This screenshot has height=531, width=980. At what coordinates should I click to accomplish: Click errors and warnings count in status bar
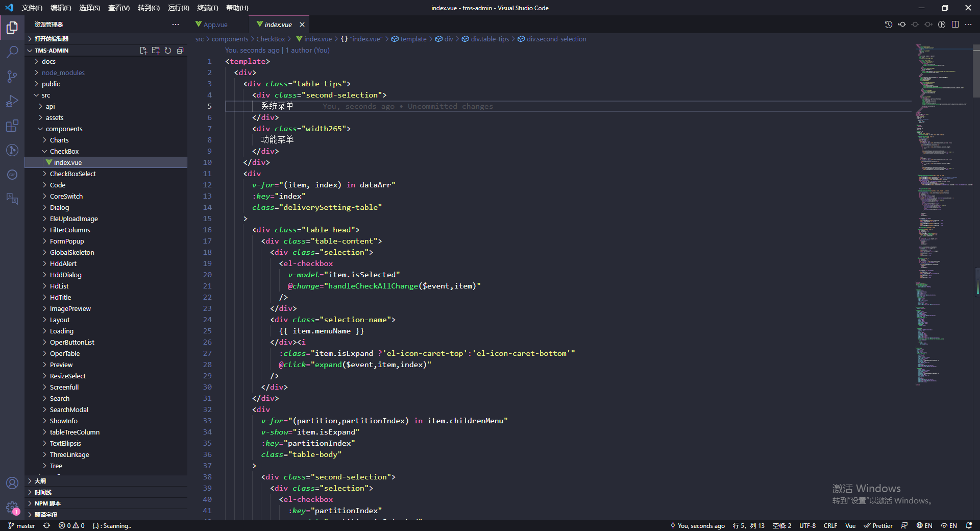click(71, 525)
